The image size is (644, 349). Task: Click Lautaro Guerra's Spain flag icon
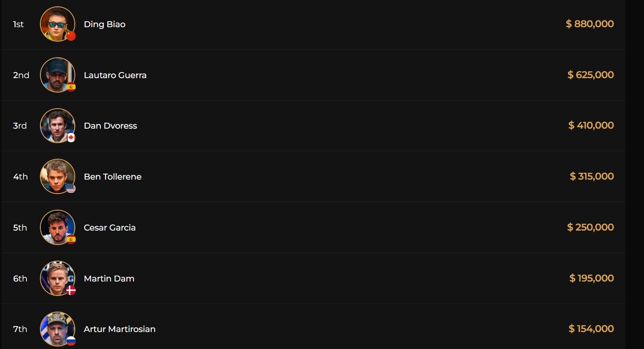click(71, 87)
